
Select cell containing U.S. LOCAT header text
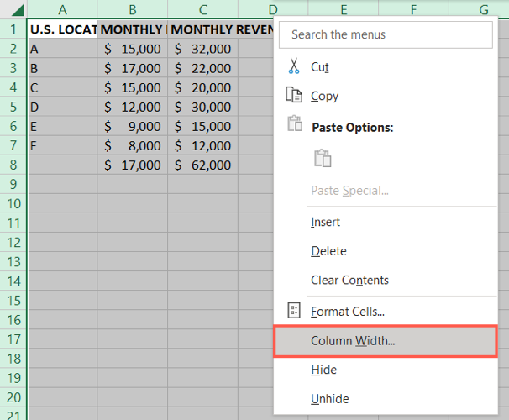tap(62, 29)
